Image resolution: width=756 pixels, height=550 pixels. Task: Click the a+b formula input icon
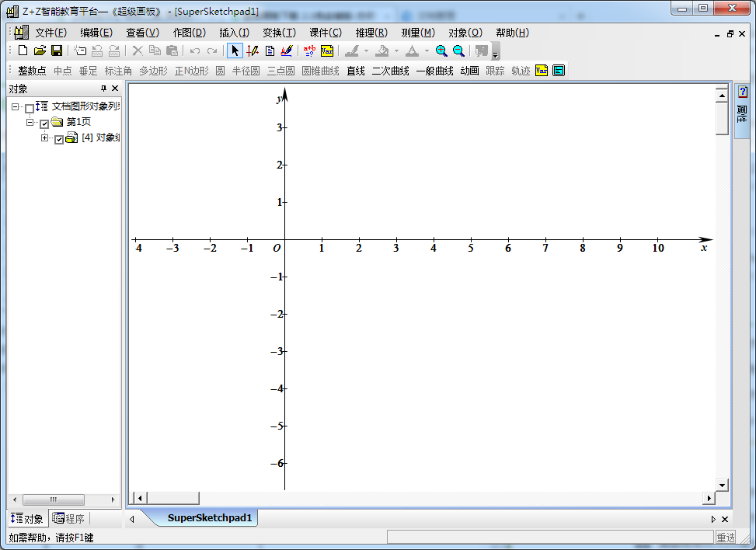click(309, 50)
